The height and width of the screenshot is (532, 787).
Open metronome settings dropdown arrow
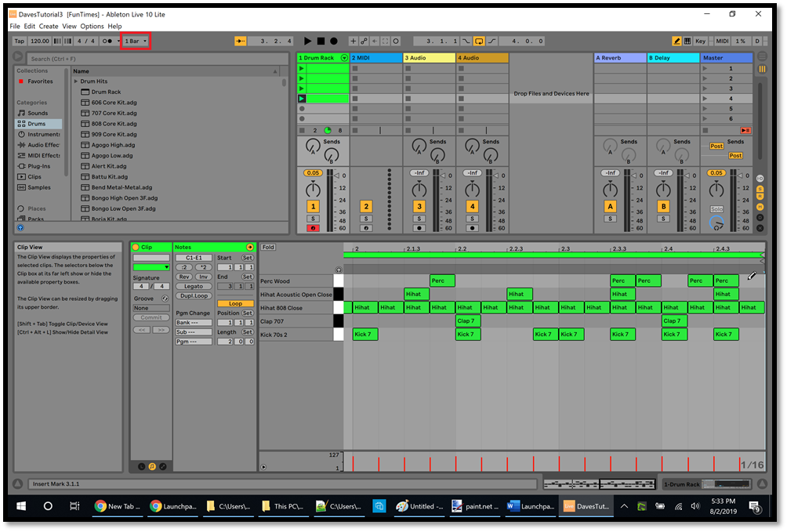tap(118, 42)
